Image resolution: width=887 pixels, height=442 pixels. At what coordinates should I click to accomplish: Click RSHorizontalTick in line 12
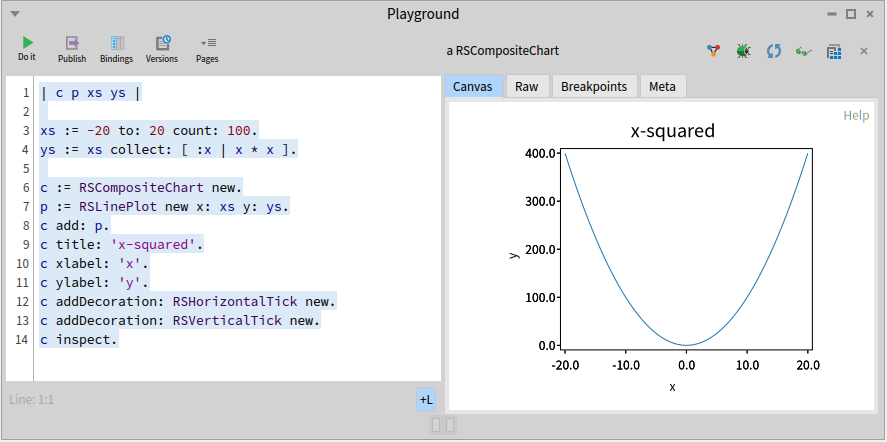click(x=235, y=302)
